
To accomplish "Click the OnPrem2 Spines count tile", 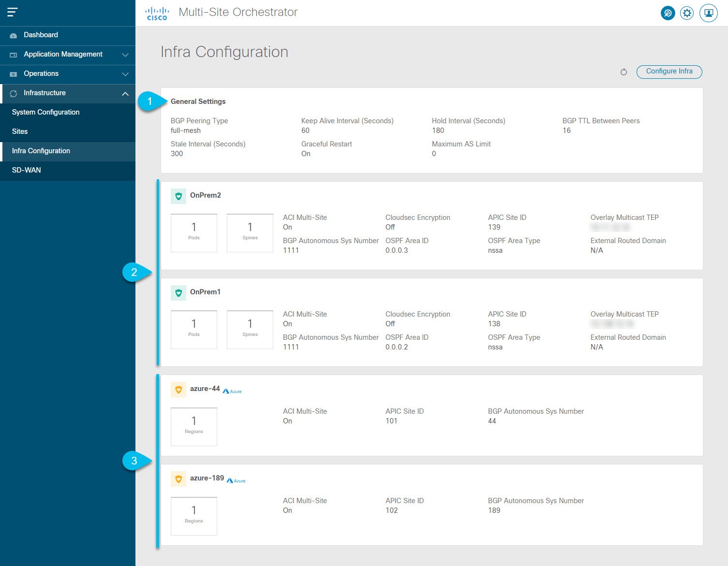I will [250, 233].
